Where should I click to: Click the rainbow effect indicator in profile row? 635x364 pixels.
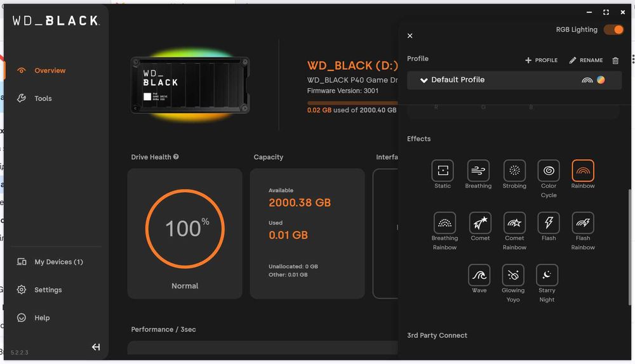587,80
